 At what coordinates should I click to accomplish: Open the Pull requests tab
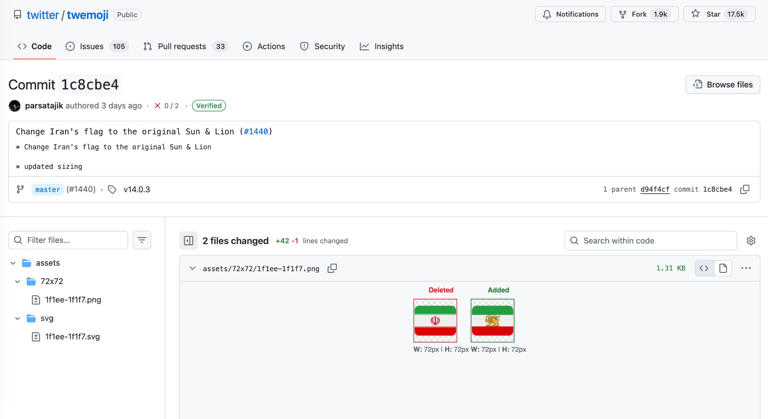pyautogui.click(x=185, y=46)
